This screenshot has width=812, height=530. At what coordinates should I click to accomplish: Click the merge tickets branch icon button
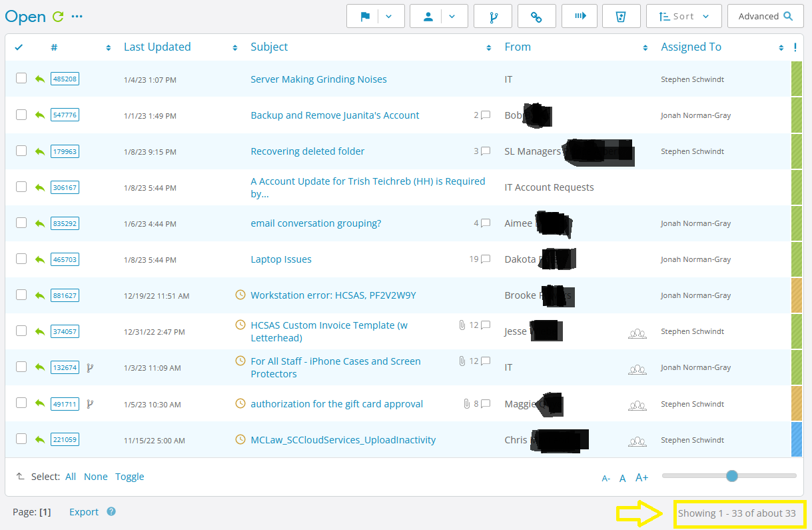pos(493,17)
